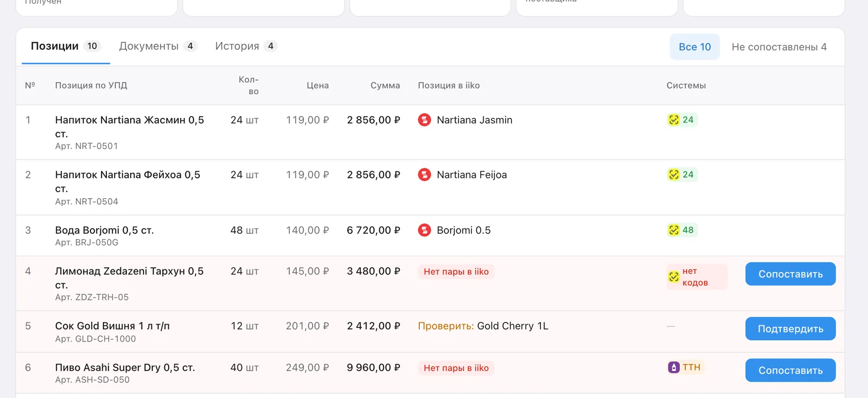This screenshot has height=398, width=868.
Task: Click "Пиво Asahi Super Dry 0,5 ст." item name
Action: tap(125, 368)
